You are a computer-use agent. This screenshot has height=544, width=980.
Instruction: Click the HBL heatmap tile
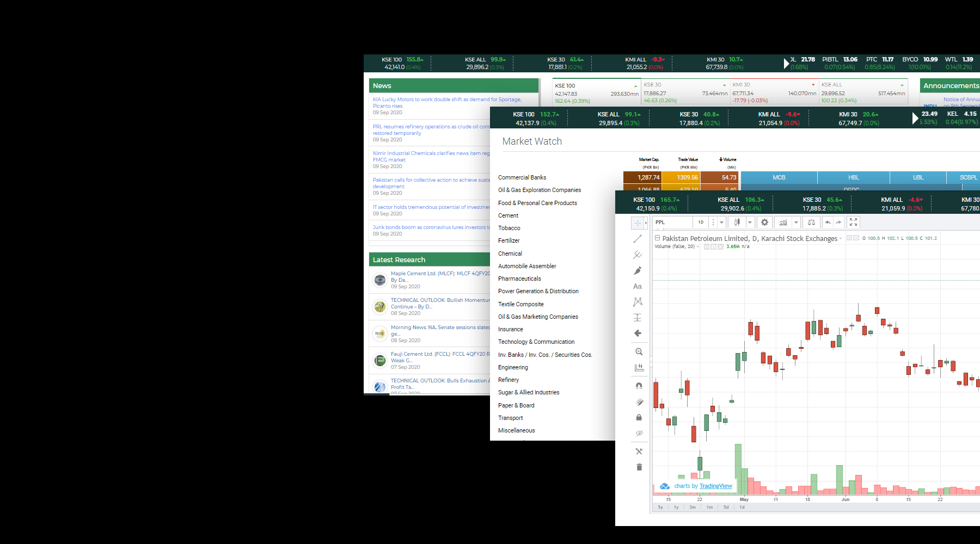point(854,177)
